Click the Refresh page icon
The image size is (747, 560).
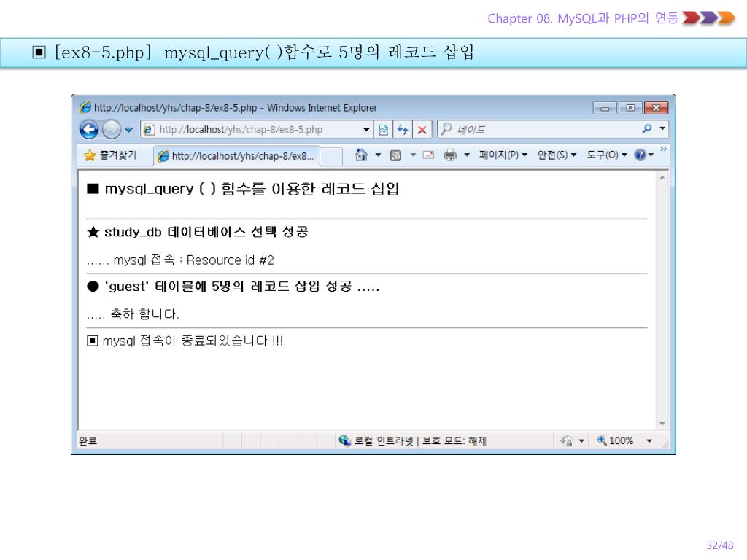point(403,130)
